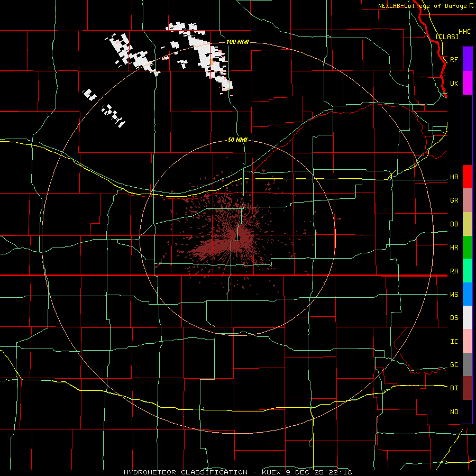Click the RF purple legend swatch

(467, 59)
